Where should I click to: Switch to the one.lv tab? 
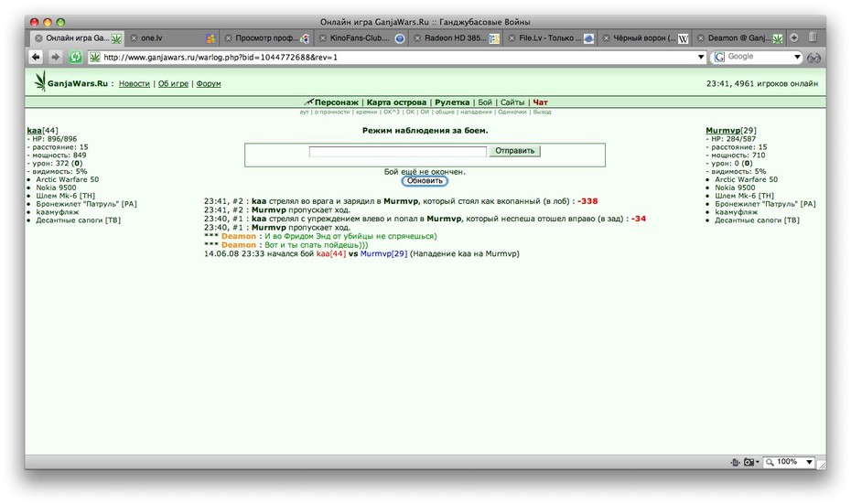point(173,38)
